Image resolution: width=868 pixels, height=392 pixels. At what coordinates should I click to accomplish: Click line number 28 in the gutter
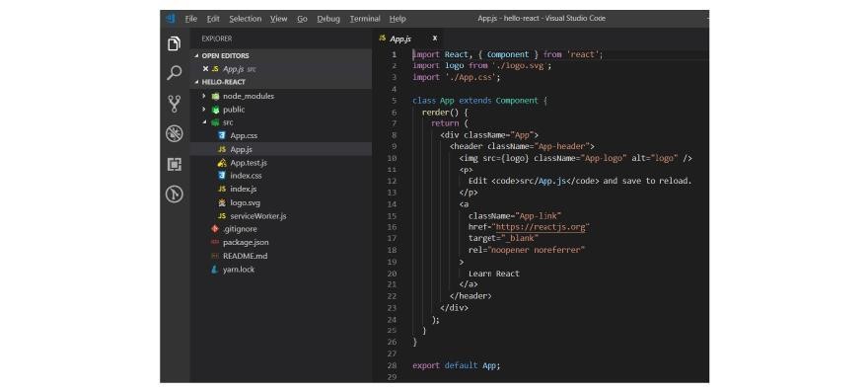pyautogui.click(x=393, y=365)
